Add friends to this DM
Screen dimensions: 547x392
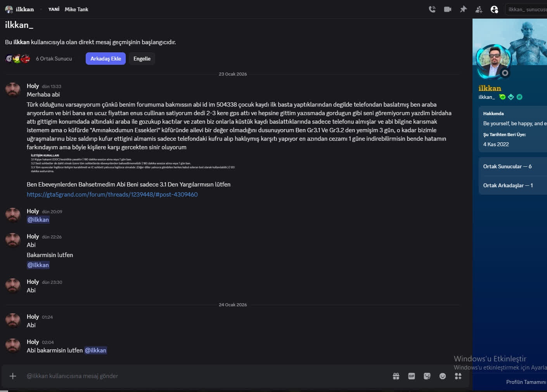click(479, 9)
